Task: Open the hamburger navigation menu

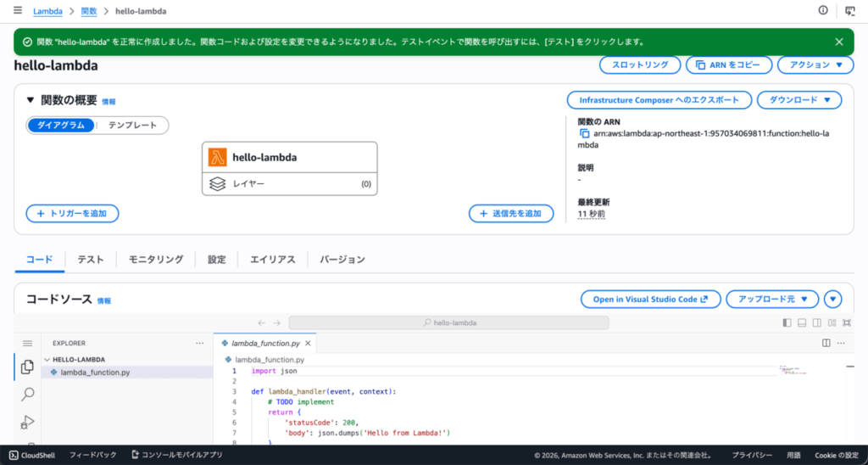Action: pyautogui.click(x=18, y=10)
